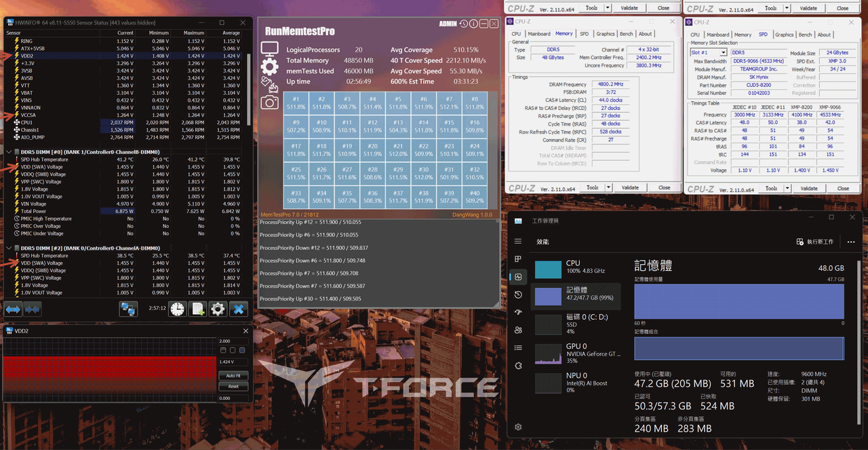
Task: Edit VDD2 graph minimum value 0.000 field
Action: click(233, 398)
